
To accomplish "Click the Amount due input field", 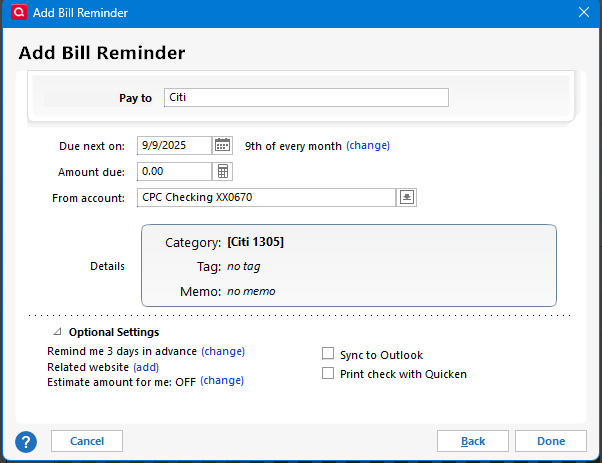I will click(x=174, y=171).
